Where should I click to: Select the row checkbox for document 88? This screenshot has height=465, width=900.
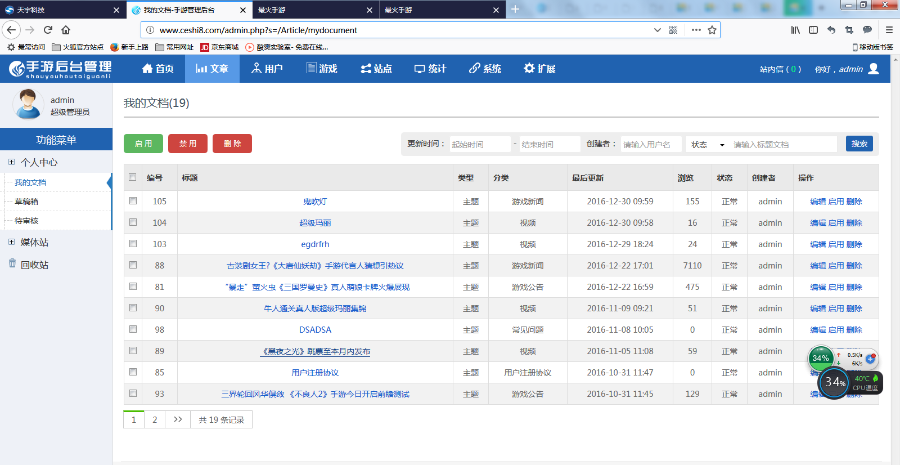tap(133, 265)
